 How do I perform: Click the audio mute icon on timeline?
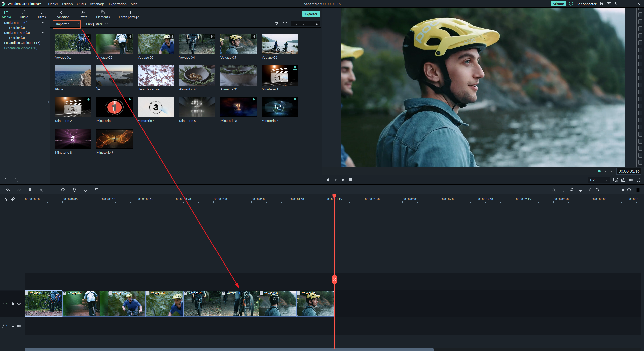[x=18, y=326]
